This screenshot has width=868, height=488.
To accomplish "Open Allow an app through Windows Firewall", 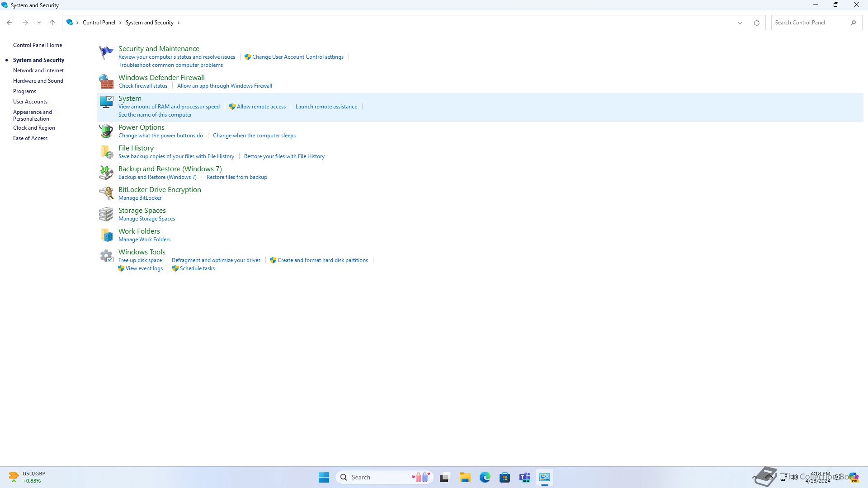I will pos(225,86).
